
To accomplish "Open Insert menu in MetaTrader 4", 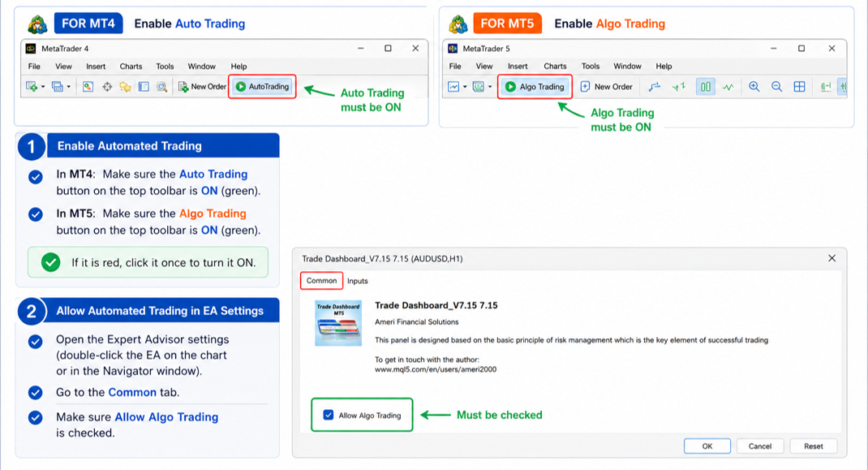I will click(96, 66).
